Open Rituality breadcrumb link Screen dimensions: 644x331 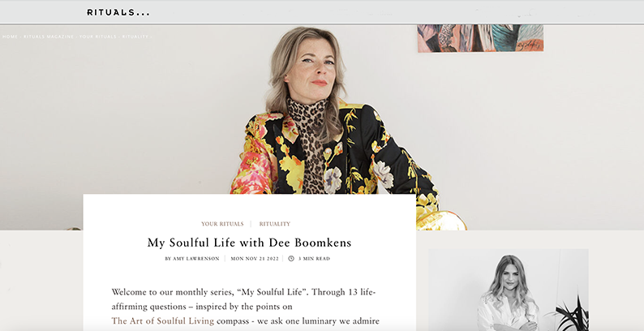(x=135, y=37)
